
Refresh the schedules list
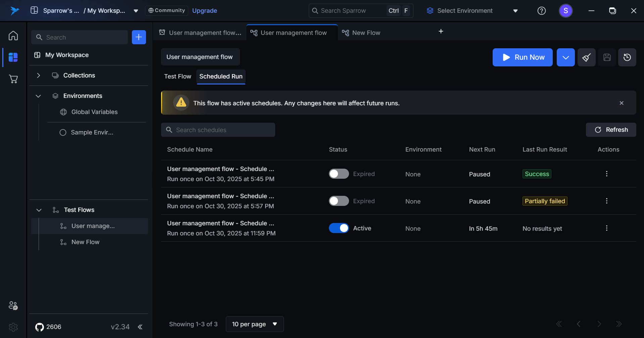(x=611, y=130)
